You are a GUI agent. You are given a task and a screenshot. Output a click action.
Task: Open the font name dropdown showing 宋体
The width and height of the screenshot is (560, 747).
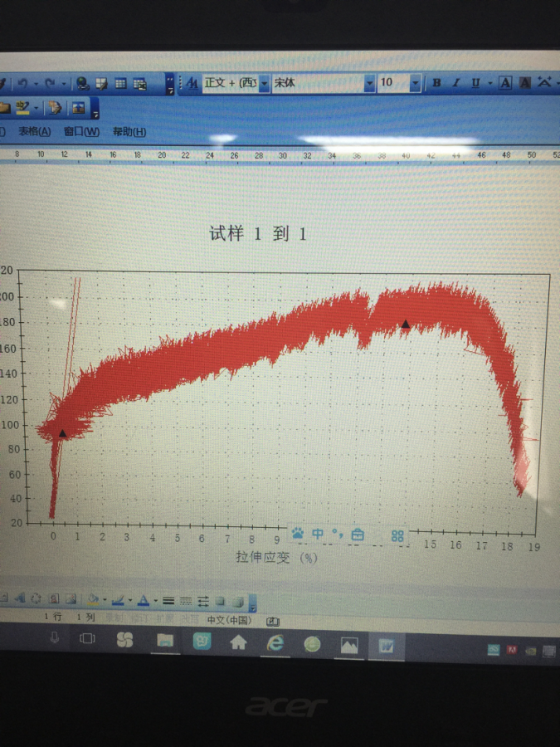[x=369, y=83]
